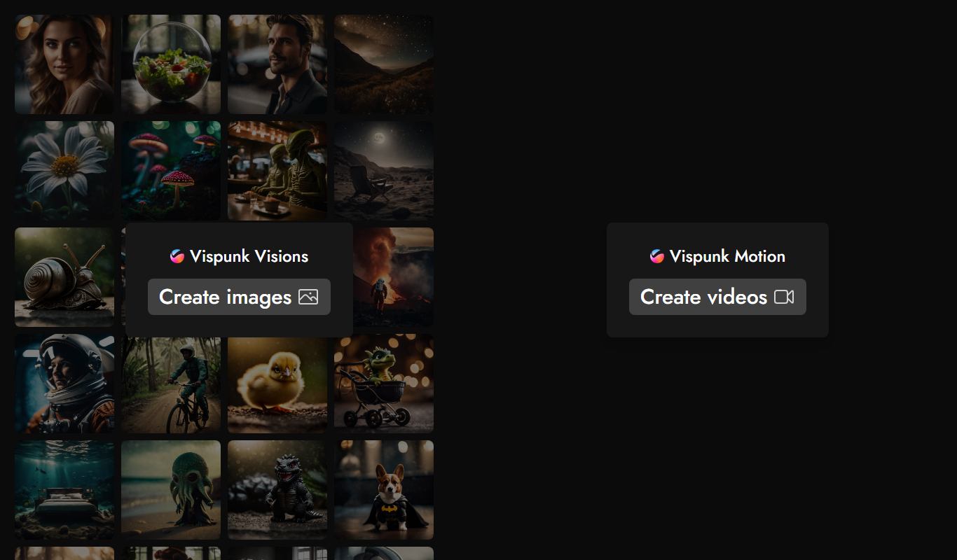Open the corgi in Batman costume thumbnail
Screen dimensions: 957x560
click(x=384, y=490)
